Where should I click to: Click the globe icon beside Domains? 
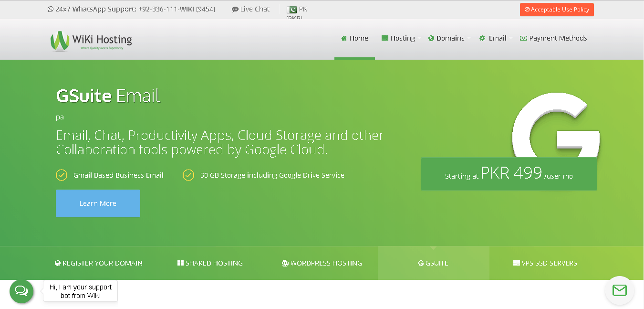[431, 38]
